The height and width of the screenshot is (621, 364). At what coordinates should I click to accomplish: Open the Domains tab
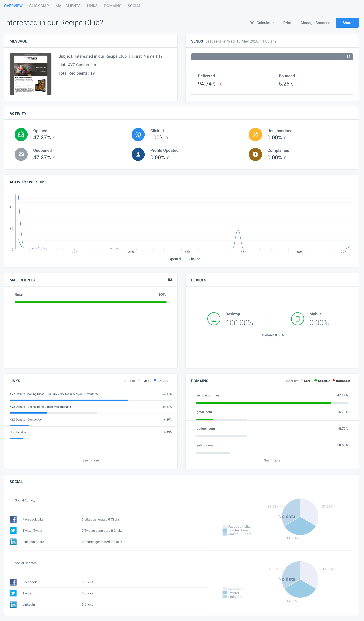point(113,6)
